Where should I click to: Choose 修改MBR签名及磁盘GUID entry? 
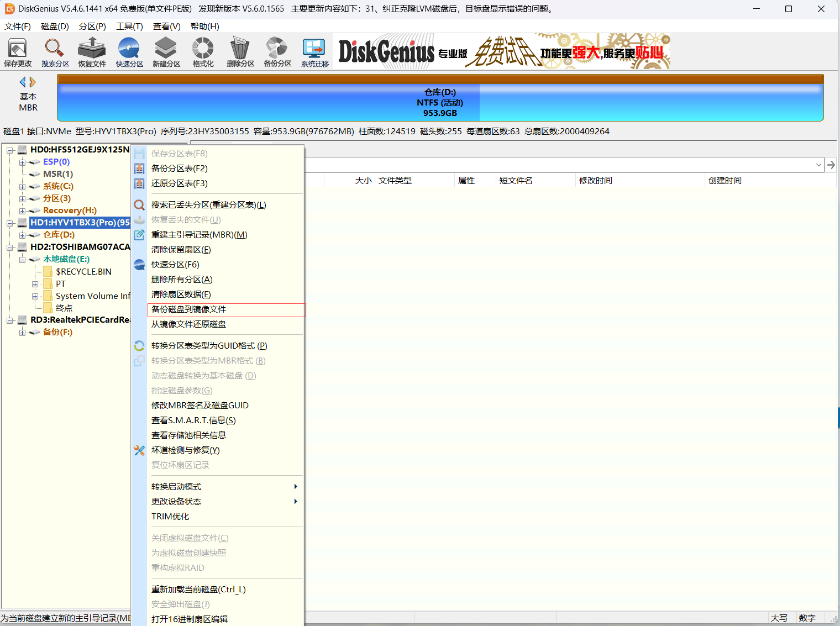(226, 406)
